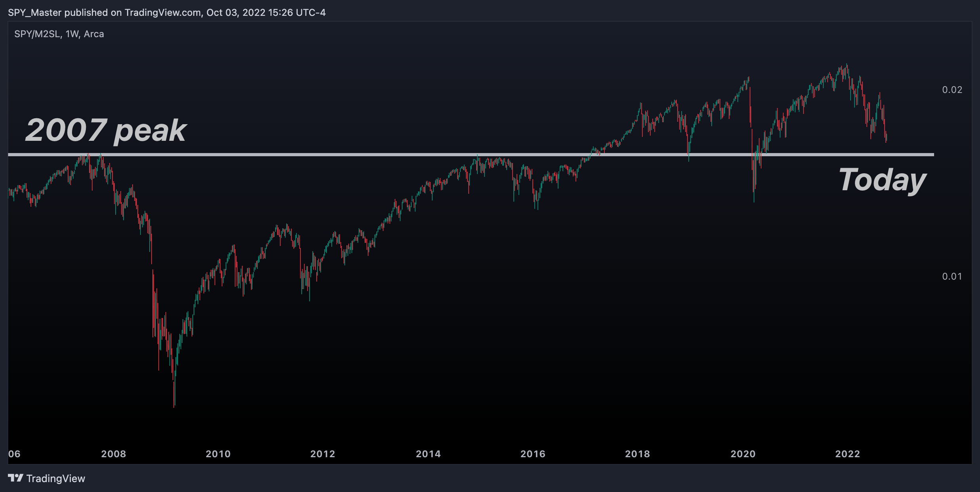
Task: Click the horizontal 2007 peak level line
Action: (x=471, y=155)
